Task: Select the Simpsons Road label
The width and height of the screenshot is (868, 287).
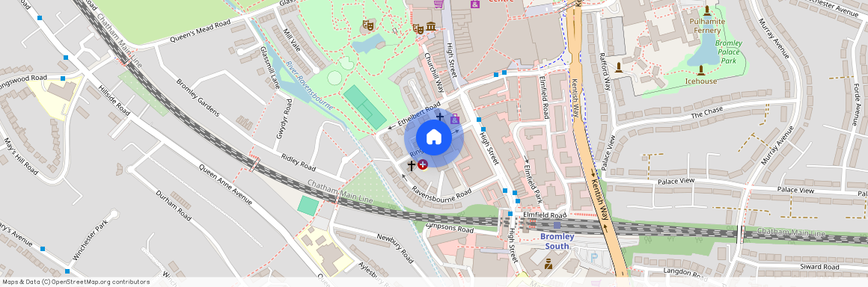Action: click(450, 228)
